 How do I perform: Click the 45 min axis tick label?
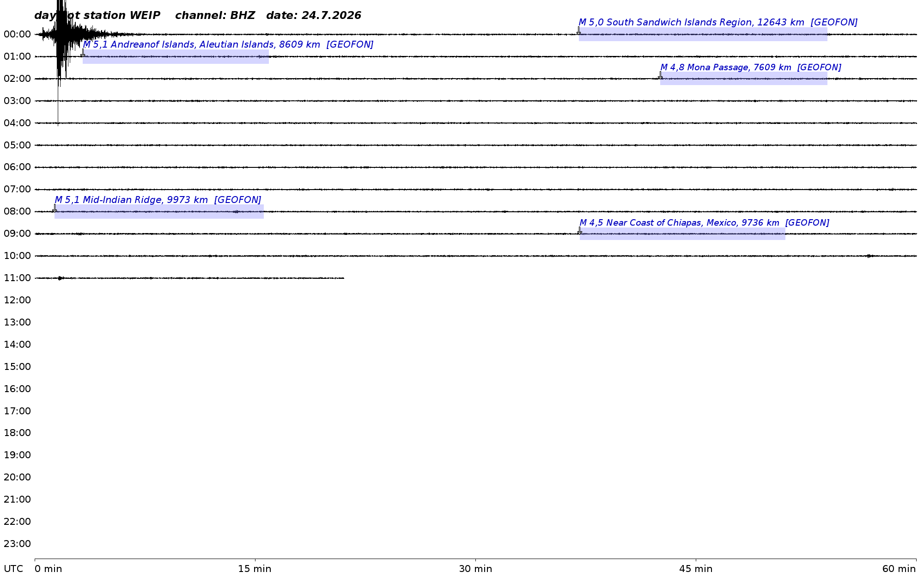(x=696, y=569)
